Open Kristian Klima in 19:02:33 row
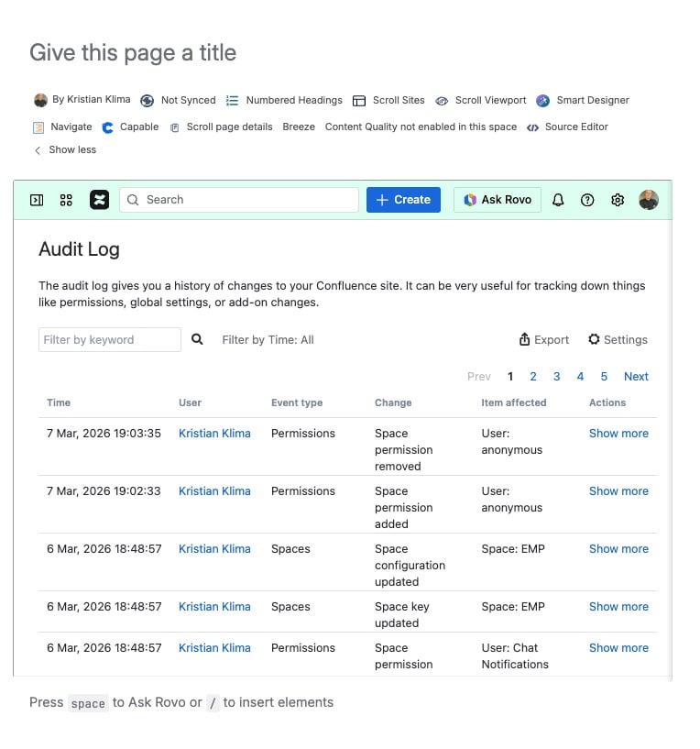 click(214, 491)
